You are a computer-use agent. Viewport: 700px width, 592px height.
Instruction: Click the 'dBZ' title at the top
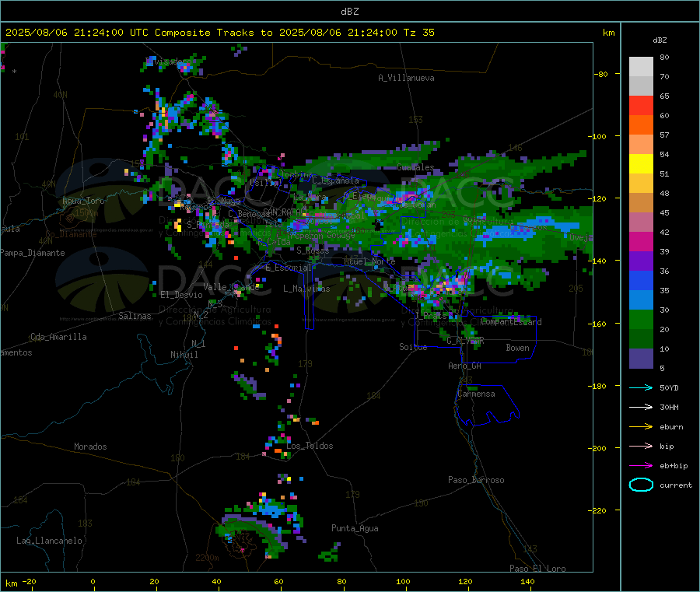(349, 12)
